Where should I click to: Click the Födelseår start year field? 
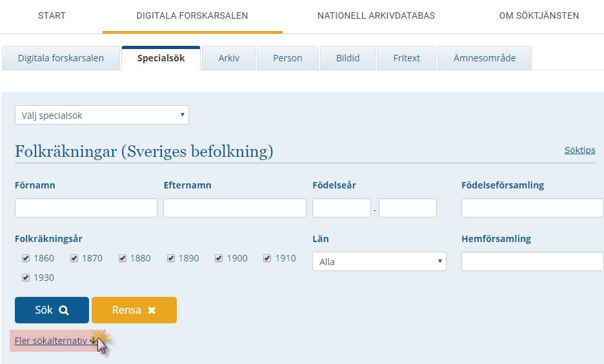click(341, 208)
